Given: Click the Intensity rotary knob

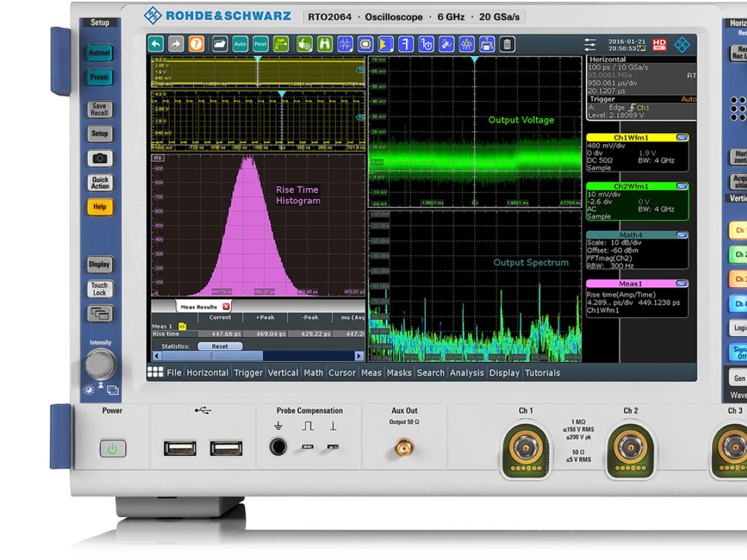Looking at the screenshot, I should tap(100, 364).
